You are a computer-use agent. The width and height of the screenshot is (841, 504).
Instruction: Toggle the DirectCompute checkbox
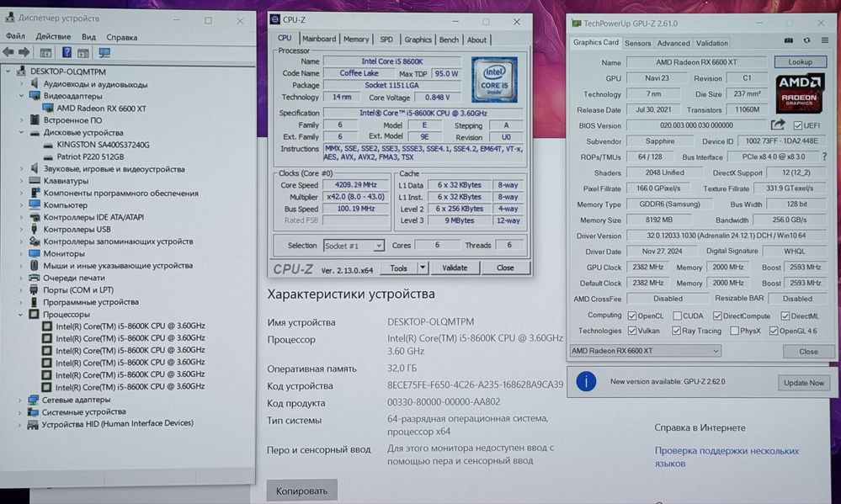717,316
